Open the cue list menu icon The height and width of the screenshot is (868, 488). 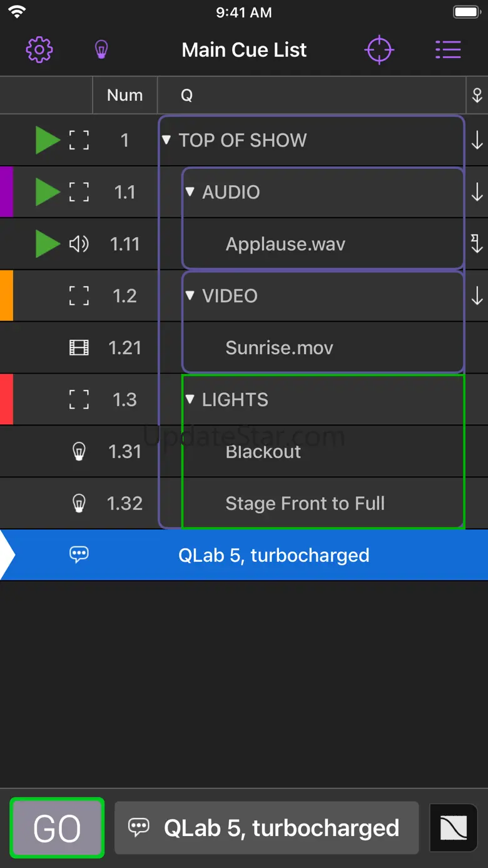[448, 50]
